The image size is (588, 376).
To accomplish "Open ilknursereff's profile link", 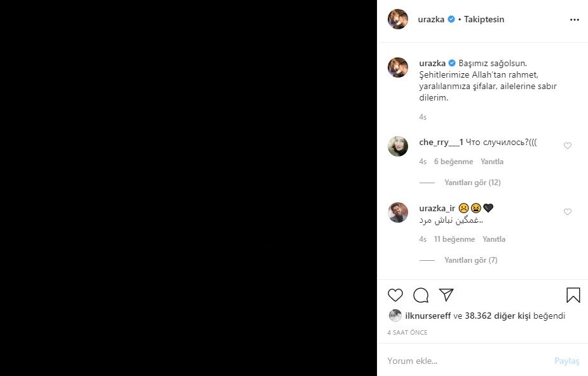I will (428, 316).
